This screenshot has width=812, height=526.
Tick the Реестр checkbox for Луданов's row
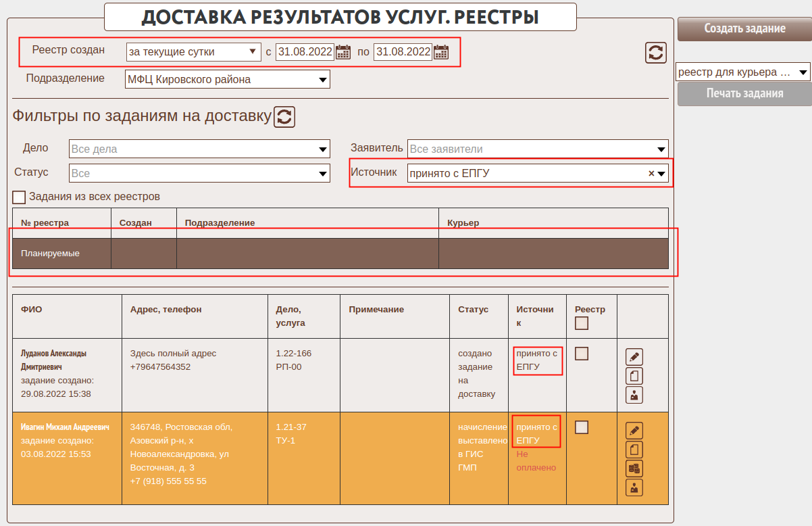[x=581, y=354]
